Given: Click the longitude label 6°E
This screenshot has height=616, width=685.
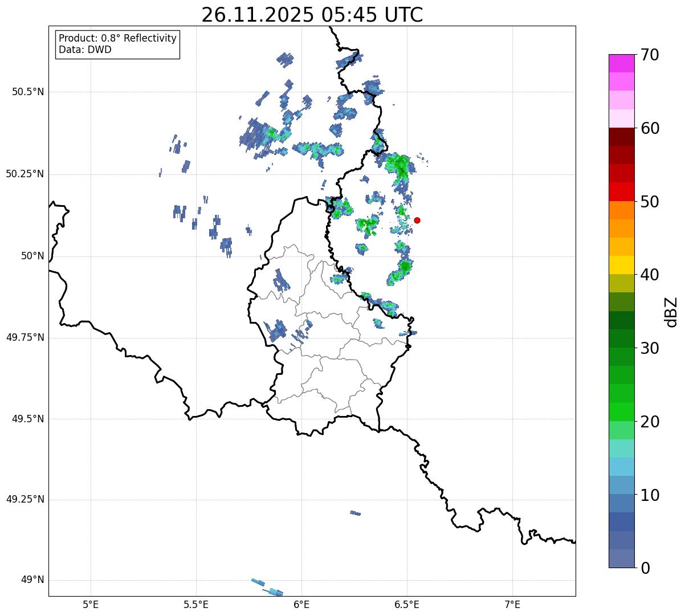Looking at the screenshot, I should [x=301, y=604].
